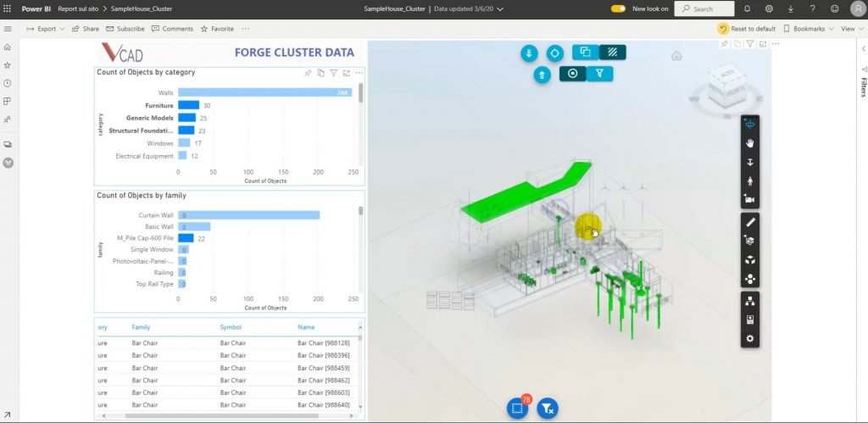
Task: Select the pan hand tool in viewer toolbar
Action: pos(750,143)
